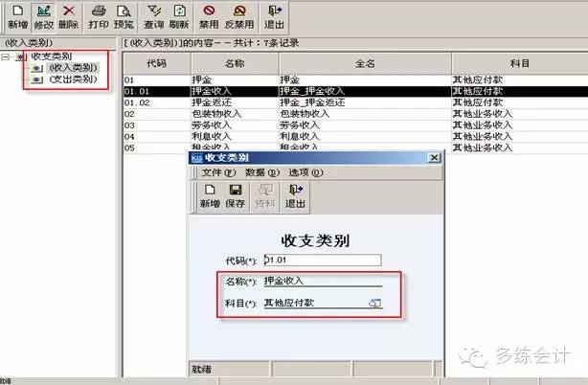Click the 刷新 refresh icon
The image size is (588, 385).
coord(179,17)
